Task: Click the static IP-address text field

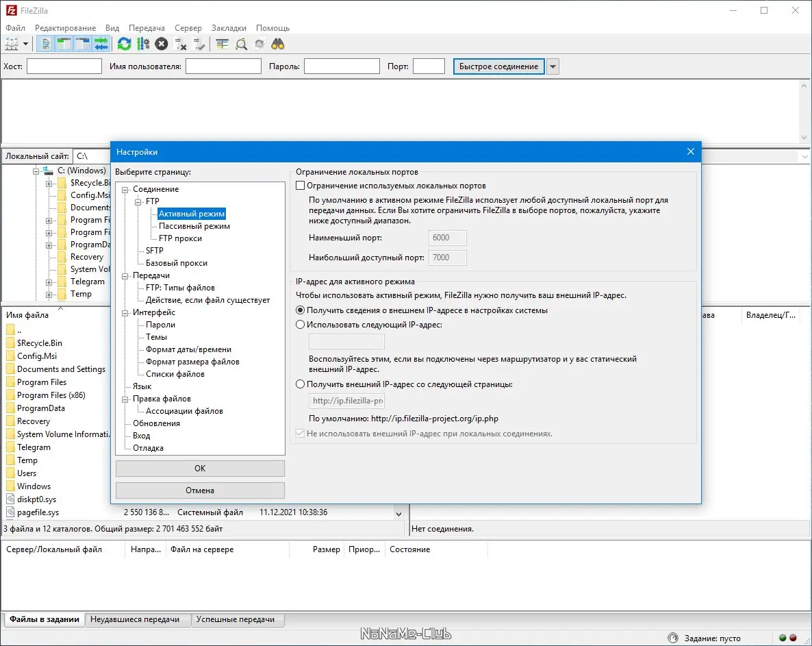Action: (x=346, y=341)
